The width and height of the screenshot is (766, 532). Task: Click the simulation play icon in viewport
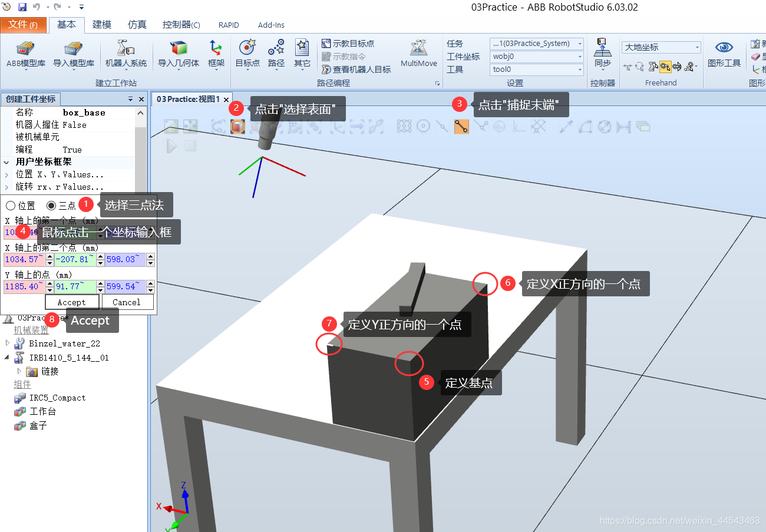pyautogui.click(x=171, y=146)
